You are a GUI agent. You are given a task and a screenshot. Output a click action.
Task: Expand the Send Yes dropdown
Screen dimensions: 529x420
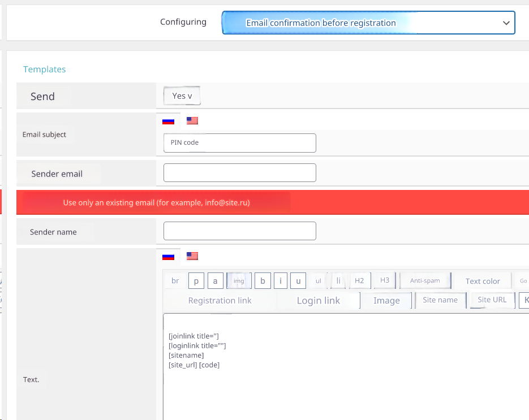[x=182, y=96]
